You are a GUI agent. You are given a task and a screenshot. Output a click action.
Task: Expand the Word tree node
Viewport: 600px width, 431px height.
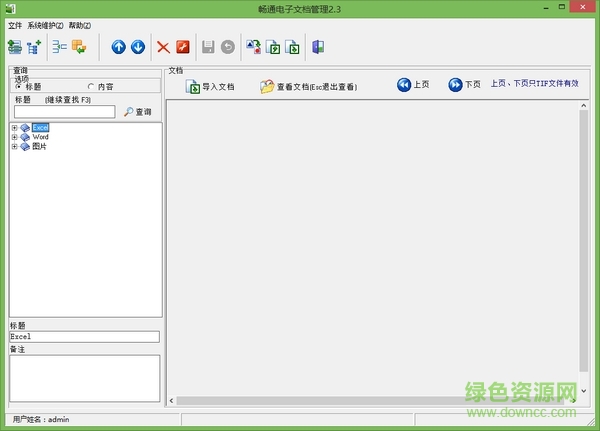(x=14, y=137)
